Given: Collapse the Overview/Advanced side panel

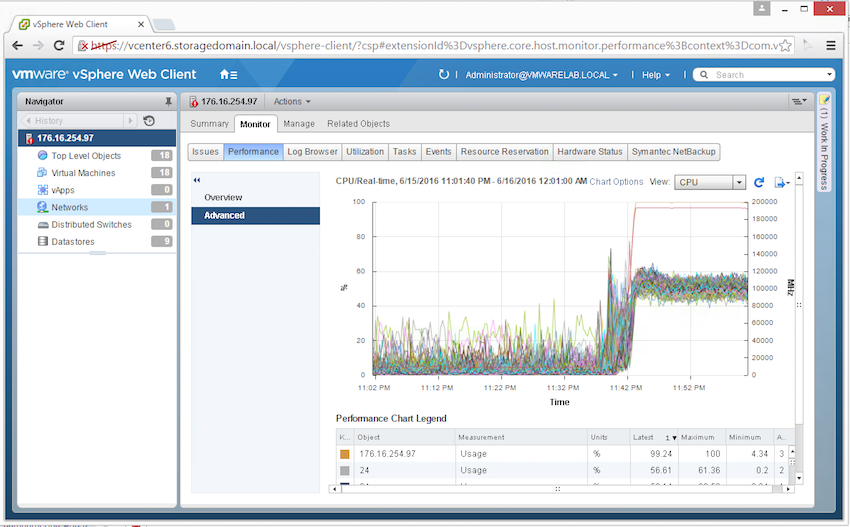Looking at the screenshot, I should [x=197, y=180].
